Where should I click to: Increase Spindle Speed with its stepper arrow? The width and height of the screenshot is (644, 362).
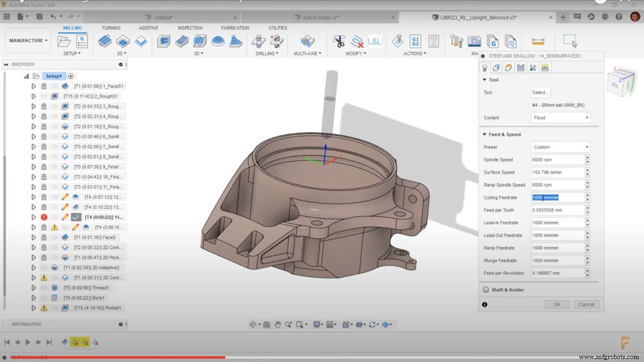pyautogui.click(x=587, y=158)
